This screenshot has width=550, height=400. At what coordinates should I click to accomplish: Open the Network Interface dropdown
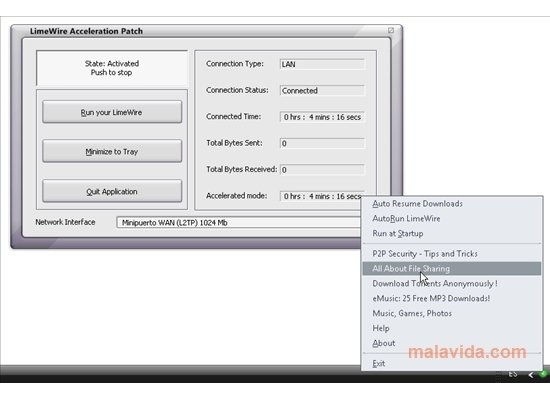(x=239, y=223)
